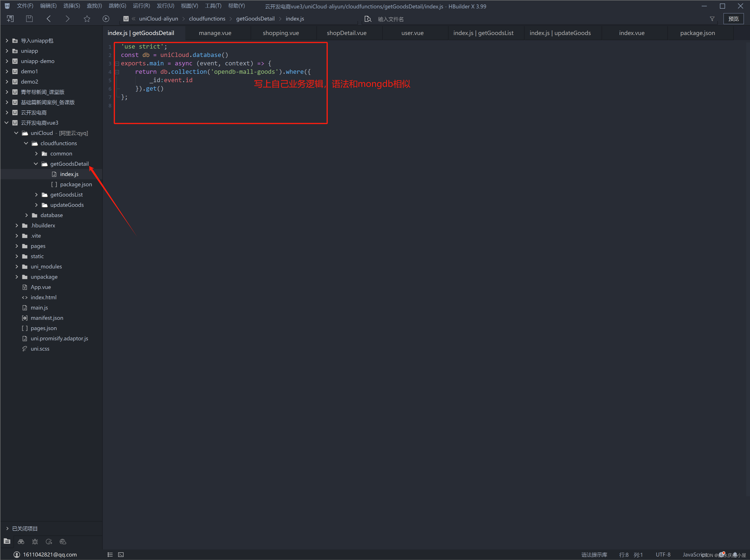Expand breadcrumb with the « chevron
The image size is (750, 560).
coord(133,19)
